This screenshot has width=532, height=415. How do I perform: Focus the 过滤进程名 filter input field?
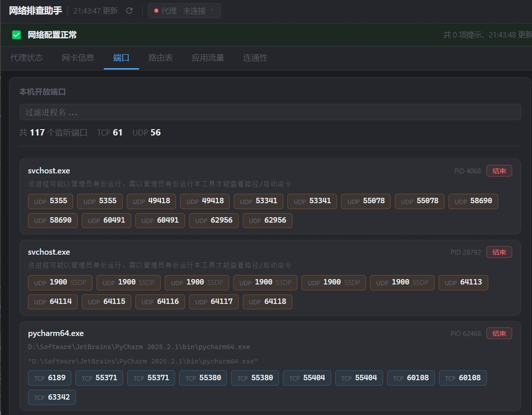coord(270,112)
